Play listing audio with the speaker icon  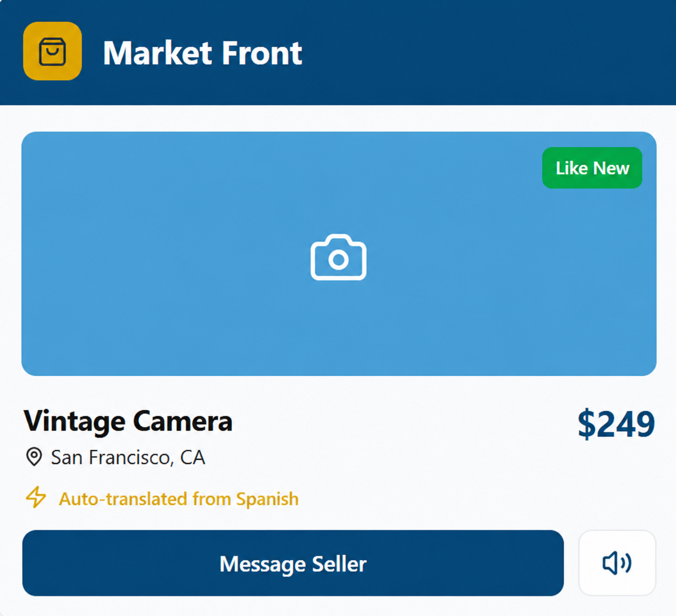[x=617, y=563]
